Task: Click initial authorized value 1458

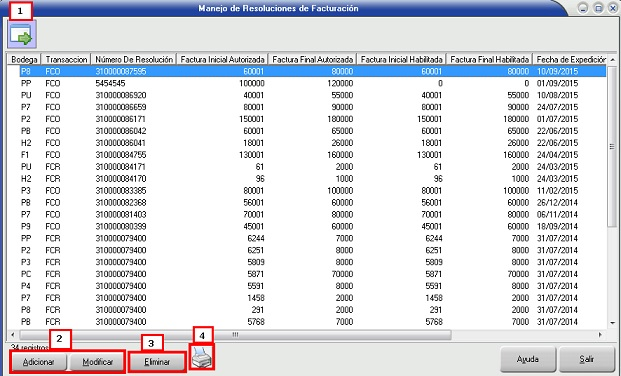Action: pos(256,298)
